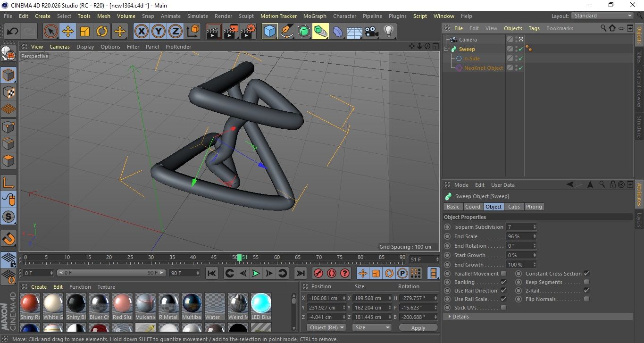Screen dimensions: 644x343
Task: Enable the Flip Normals checkbox
Action: pyautogui.click(x=586, y=299)
